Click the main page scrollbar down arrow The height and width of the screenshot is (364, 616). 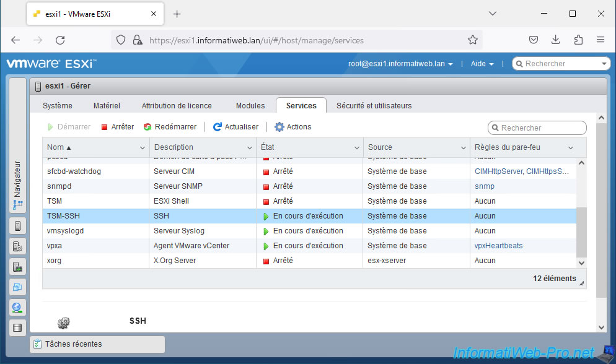[x=601, y=327]
